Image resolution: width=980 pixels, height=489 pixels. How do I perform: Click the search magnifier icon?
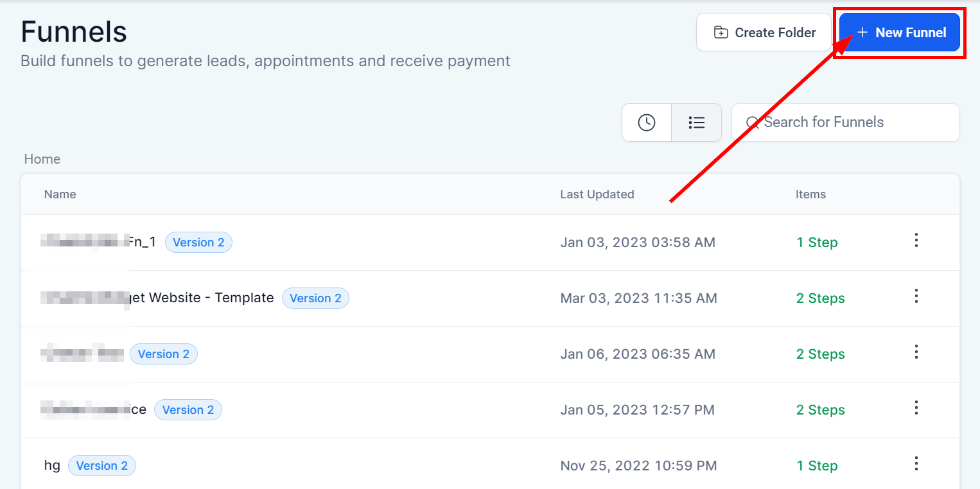point(753,123)
